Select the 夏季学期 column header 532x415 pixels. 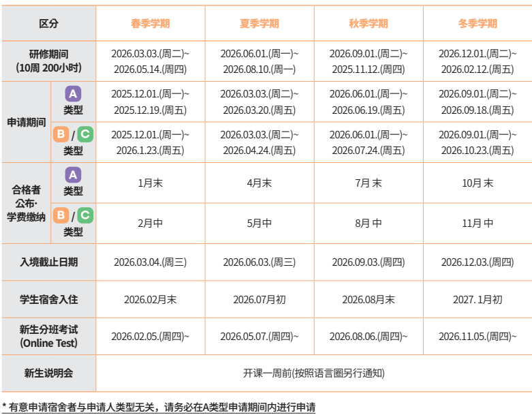259,23
